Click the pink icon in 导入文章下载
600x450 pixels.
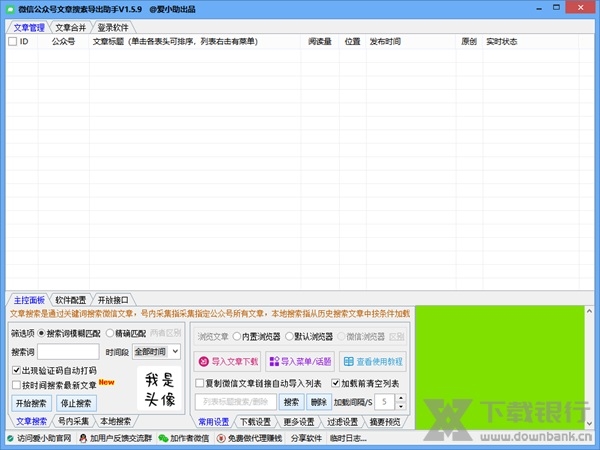[204, 362]
